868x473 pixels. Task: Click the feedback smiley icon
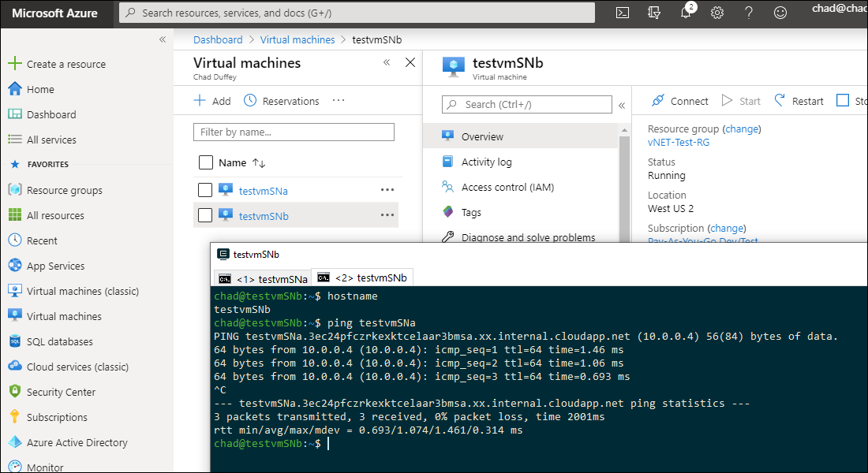tap(780, 13)
